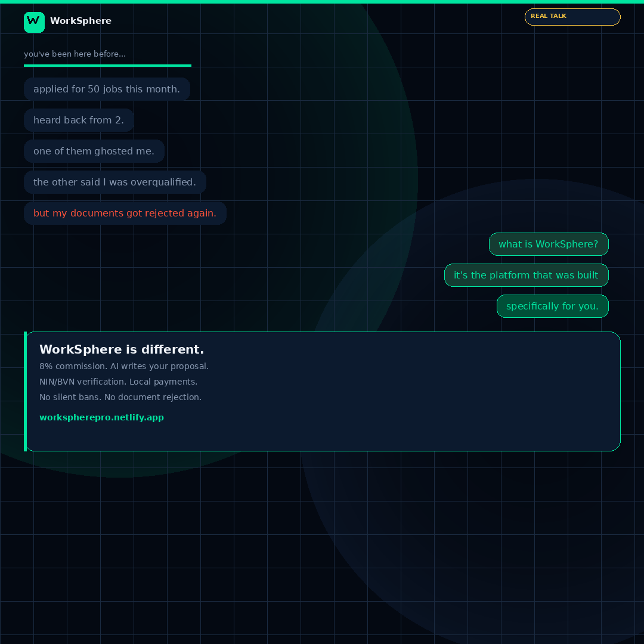Image resolution: width=644 pixels, height=644 pixels.
Task: Open the worksphereproo.netlify.app link
Action: tap(101, 417)
